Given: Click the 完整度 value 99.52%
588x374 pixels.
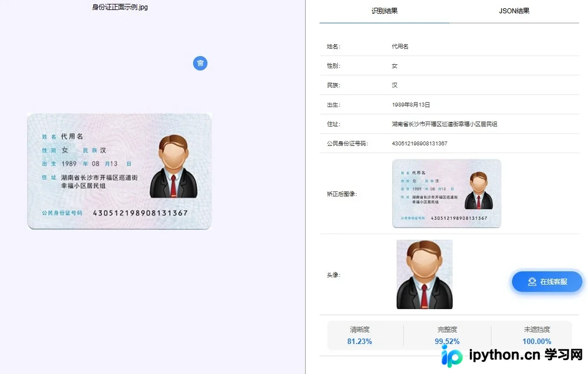Looking at the screenshot, I should 447,341.
